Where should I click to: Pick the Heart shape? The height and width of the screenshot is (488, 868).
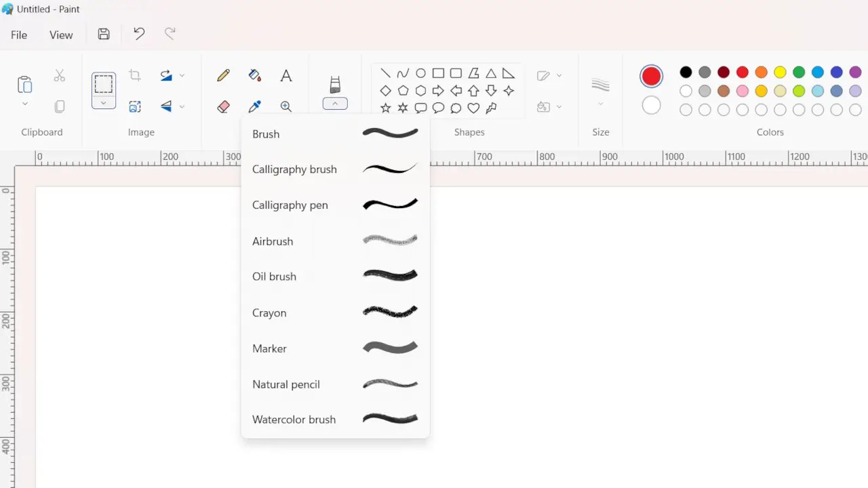473,108
